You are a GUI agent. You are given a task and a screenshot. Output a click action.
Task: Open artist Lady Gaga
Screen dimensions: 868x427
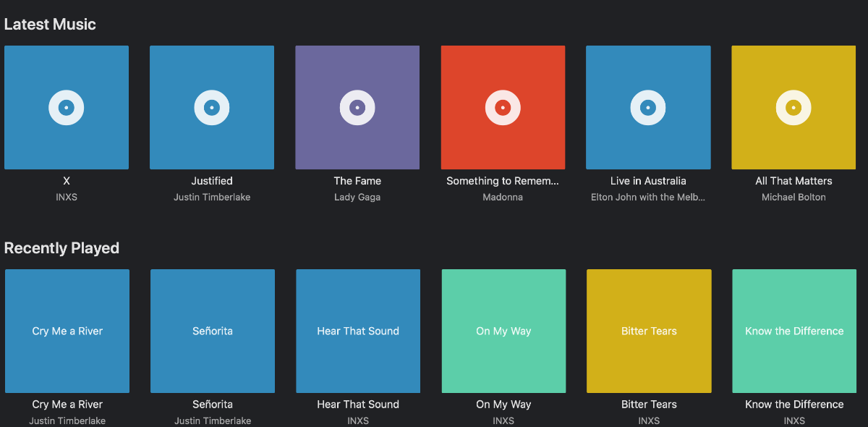coord(357,197)
